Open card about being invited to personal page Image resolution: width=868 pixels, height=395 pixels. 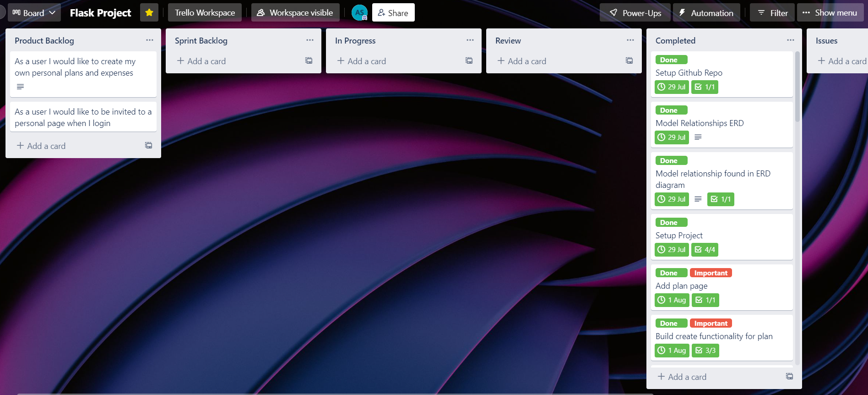(83, 117)
